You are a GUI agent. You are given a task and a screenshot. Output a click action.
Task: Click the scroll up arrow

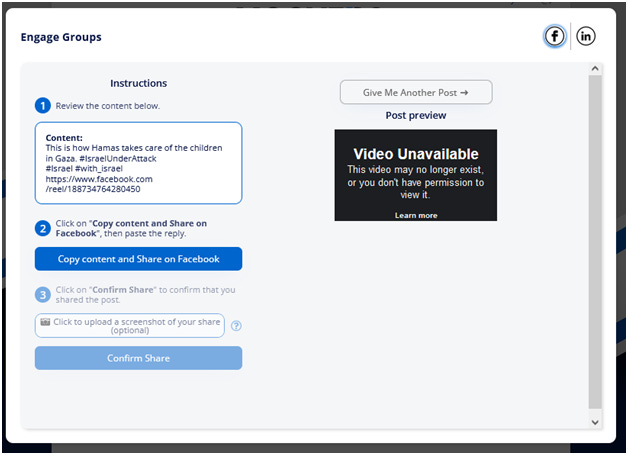(595, 68)
